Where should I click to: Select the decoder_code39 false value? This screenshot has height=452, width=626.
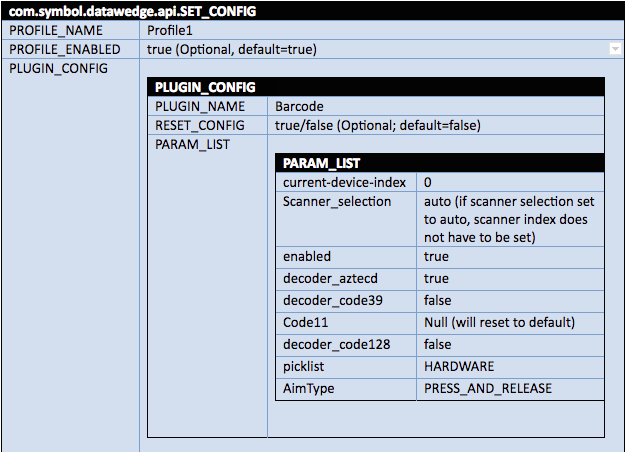point(510,300)
